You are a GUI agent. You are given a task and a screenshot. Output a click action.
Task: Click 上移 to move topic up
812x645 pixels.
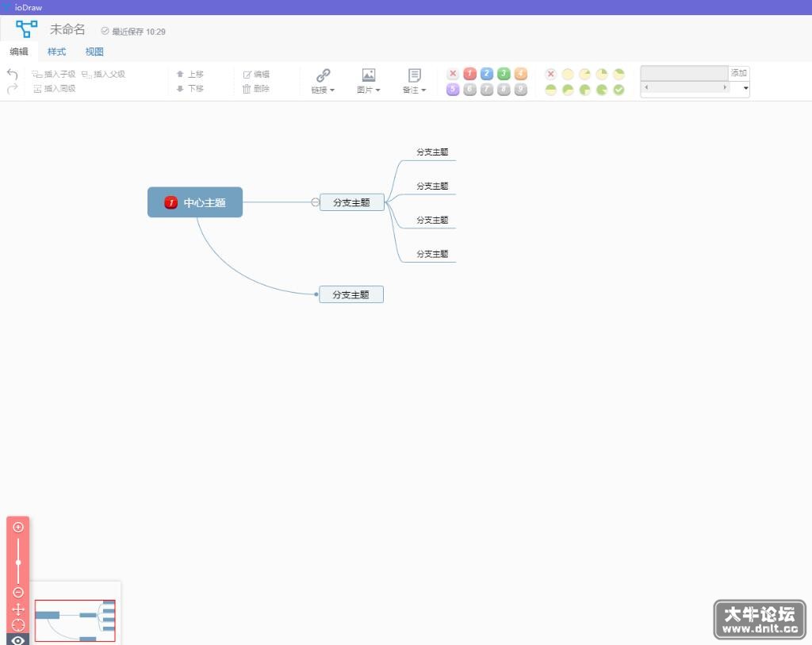(190, 74)
